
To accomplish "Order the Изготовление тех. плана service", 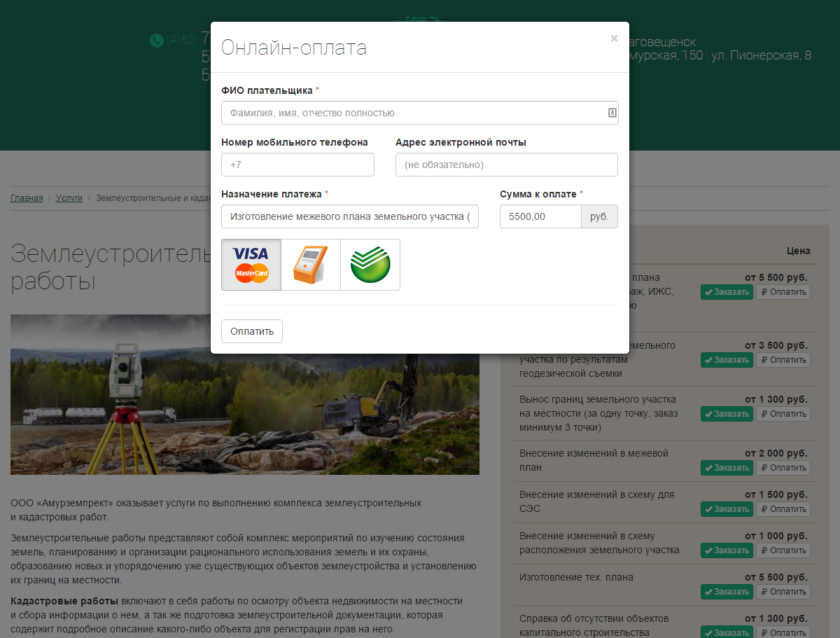I will point(727,592).
